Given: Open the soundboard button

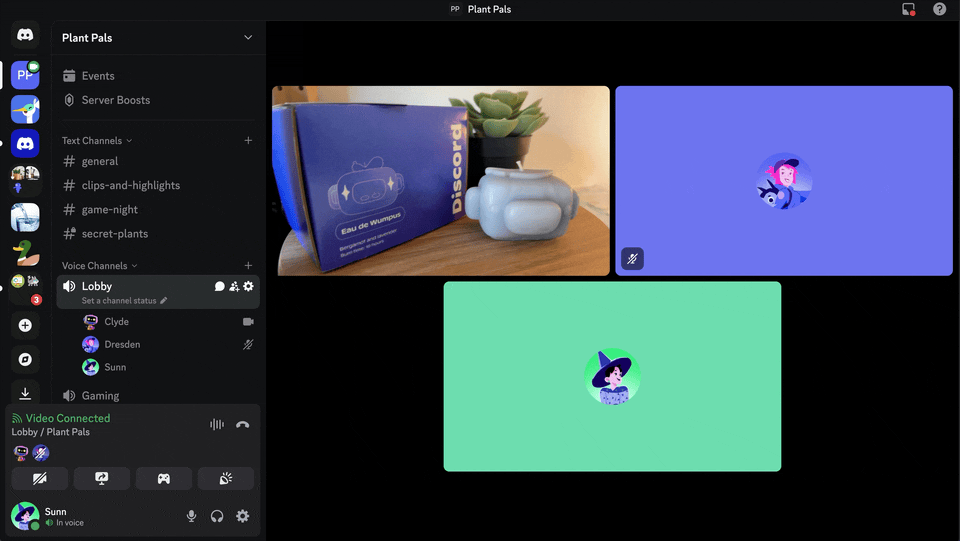Looking at the screenshot, I should pyautogui.click(x=225, y=479).
